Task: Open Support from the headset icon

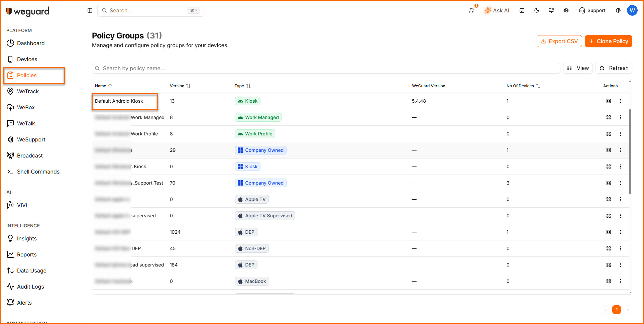Action: tap(592, 10)
